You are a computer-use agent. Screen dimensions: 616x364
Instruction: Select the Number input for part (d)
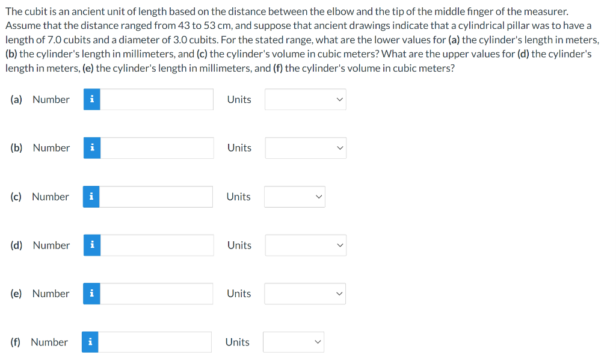pos(157,245)
